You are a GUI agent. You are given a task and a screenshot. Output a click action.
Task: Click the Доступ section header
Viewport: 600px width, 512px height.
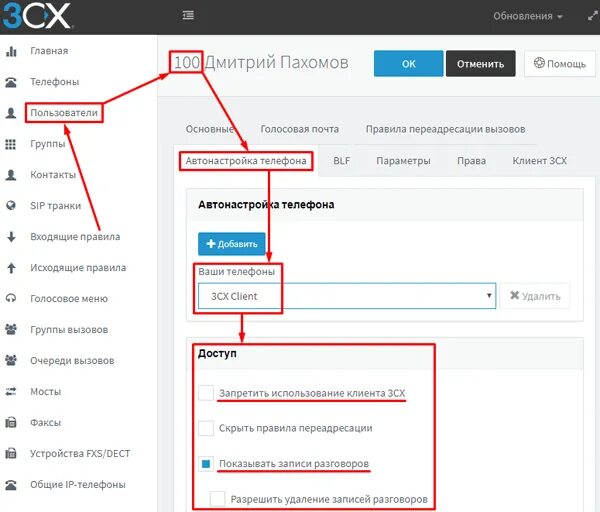coord(217,353)
